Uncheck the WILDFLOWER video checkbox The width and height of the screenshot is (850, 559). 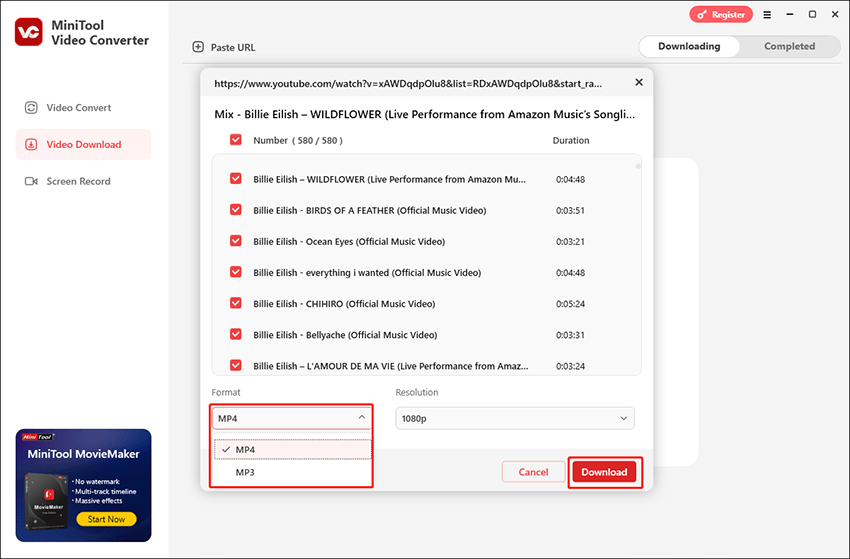coord(236,178)
